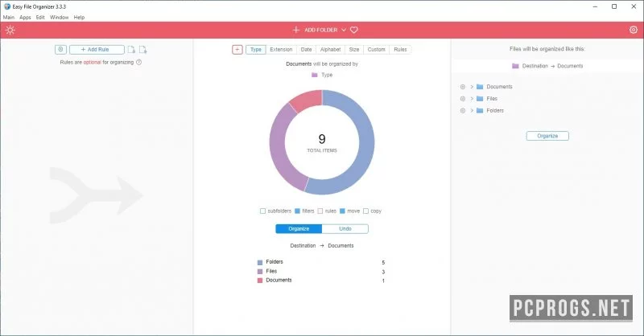The image size is (644, 336).
Task: Open the ADD FOLDER dropdown arrow
Action: click(x=344, y=30)
